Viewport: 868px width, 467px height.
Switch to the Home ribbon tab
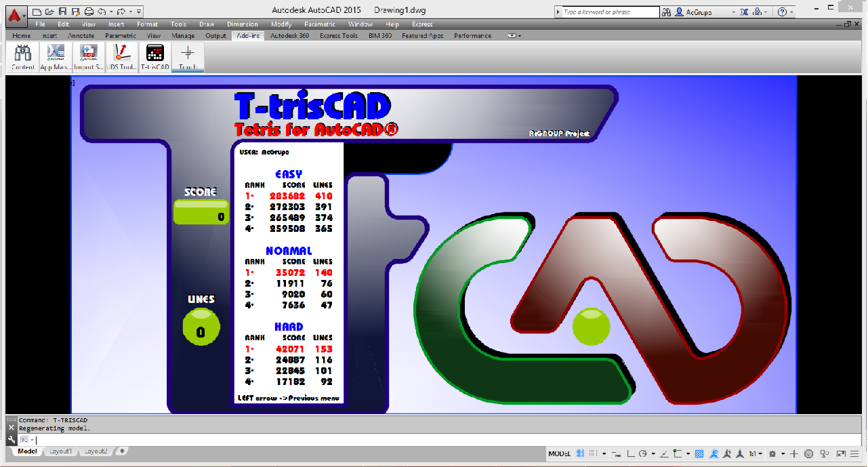pos(21,36)
